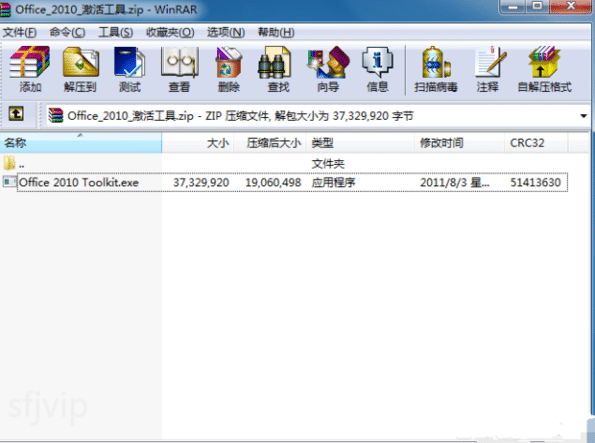Minimize the WinRAR window
The image size is (595, 443).
[x=513, y=7]
